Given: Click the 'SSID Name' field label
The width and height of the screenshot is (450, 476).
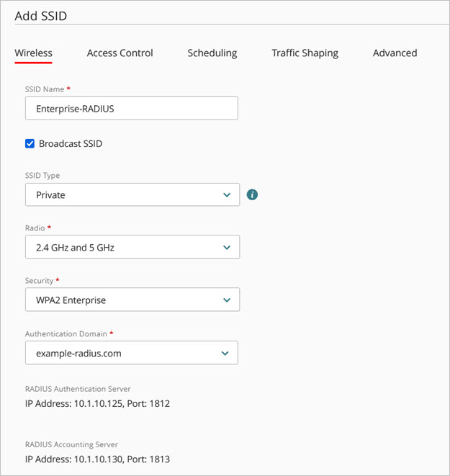Looking at the screenshot, I should click(x=45, y=89).
